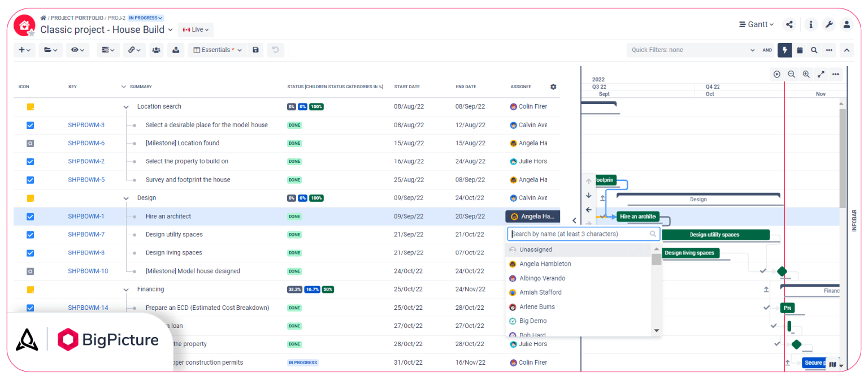The height and width of the screenshot is (380, 868).
Task: Click PROJECT PORTFOLIO breadcrumb link
Action: click(77, 18)
